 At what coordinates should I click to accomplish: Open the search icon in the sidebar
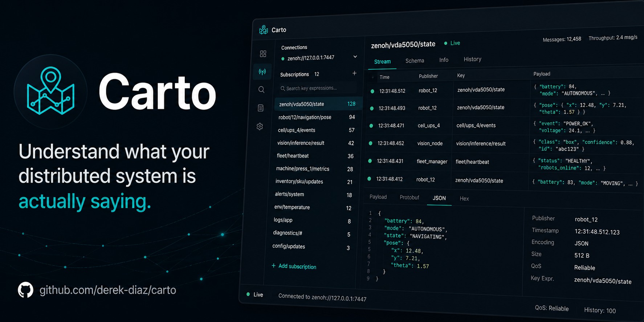261,89
